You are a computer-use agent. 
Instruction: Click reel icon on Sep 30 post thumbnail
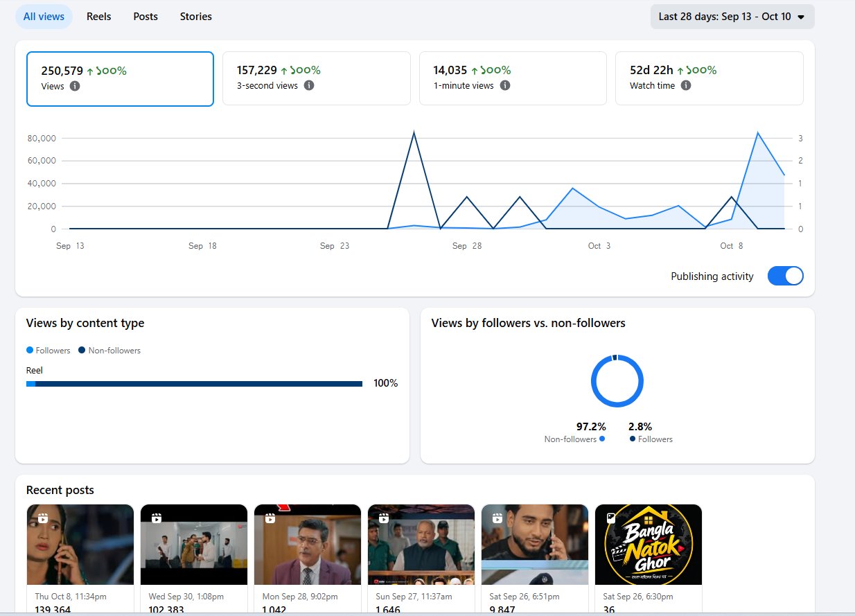157,518
